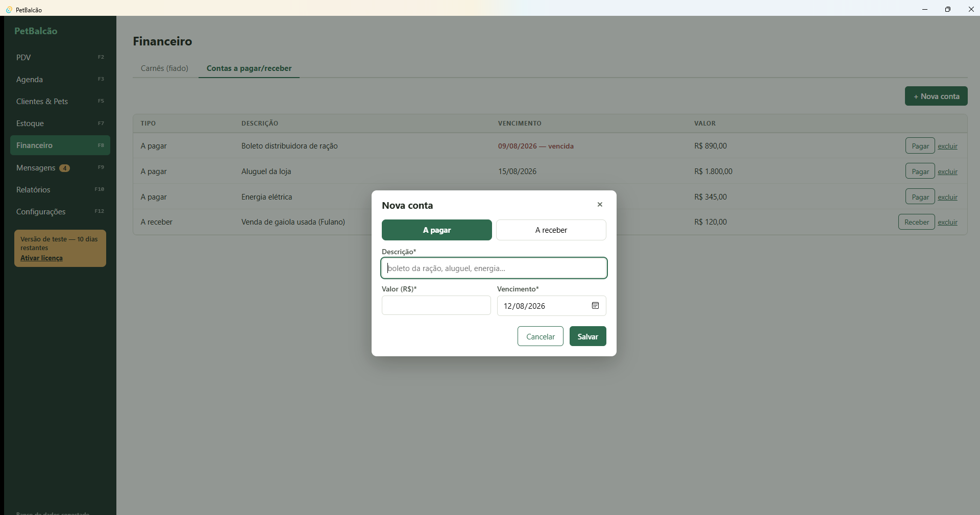The image size is (980, 515).
Task: Select the Contas a pagar/receber tab
Action: [x=249, y=68]
